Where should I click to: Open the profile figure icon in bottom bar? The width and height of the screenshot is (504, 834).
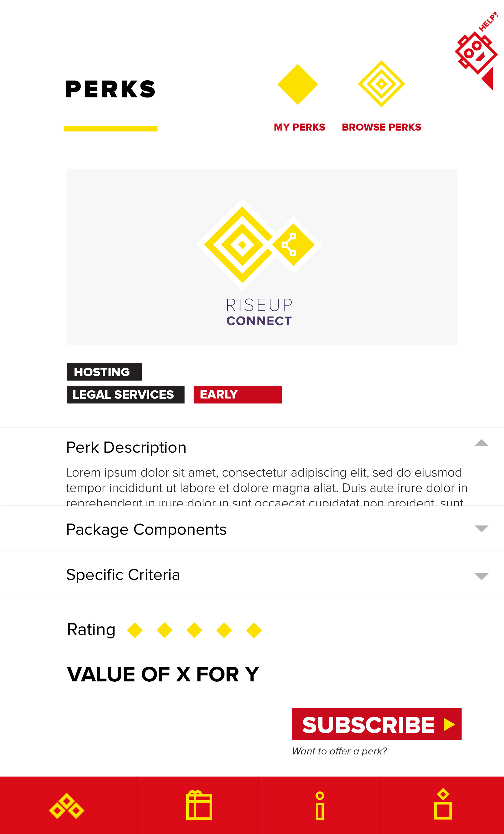click(x=443, y=805)
